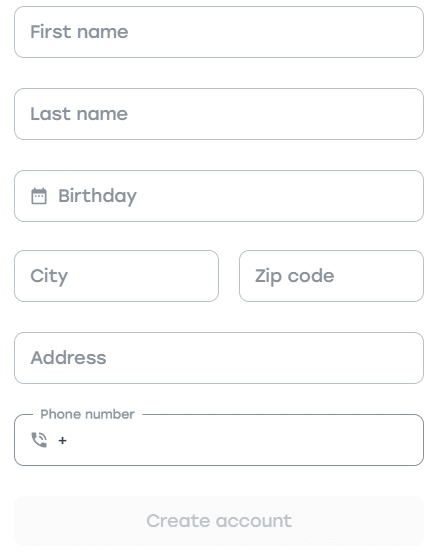Click the City placeholder text

click(x=49, y=276)
